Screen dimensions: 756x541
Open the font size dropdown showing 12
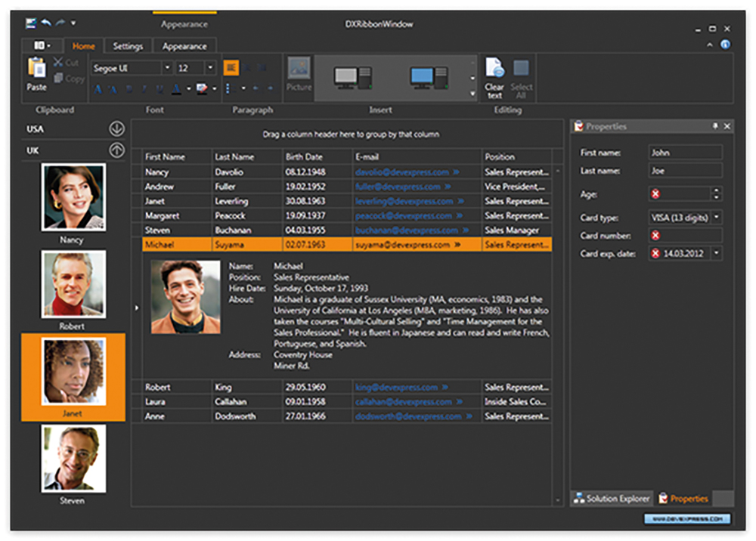[x=210, y=68]
